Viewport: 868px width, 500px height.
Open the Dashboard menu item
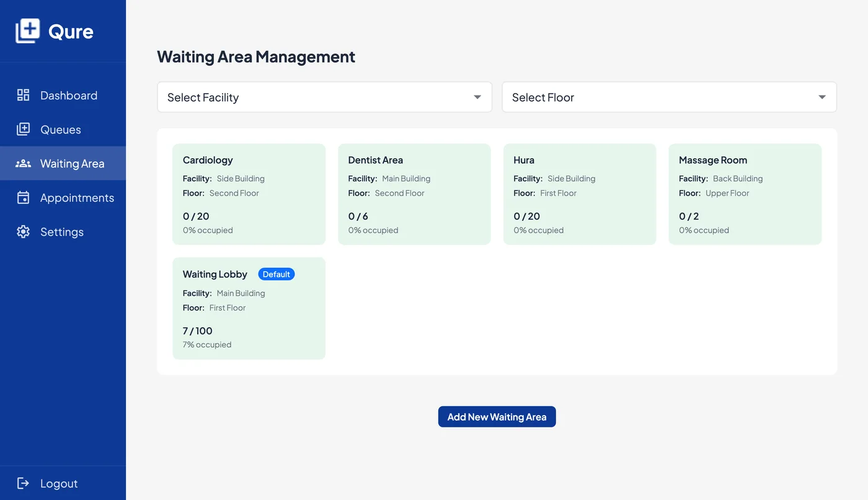pos(63,95)
